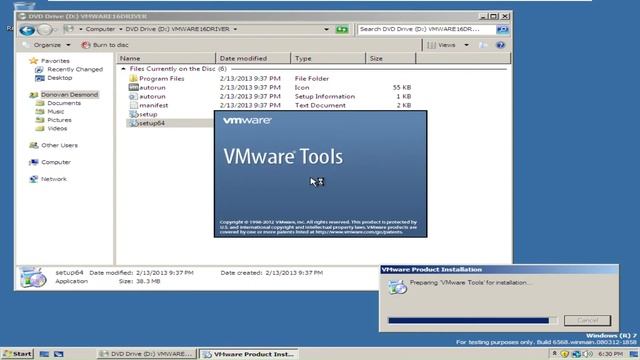Click the Computer breadcrumb in address bar
Screen dimensions: 640x360
pyautogui.click(x=100, y=29)
